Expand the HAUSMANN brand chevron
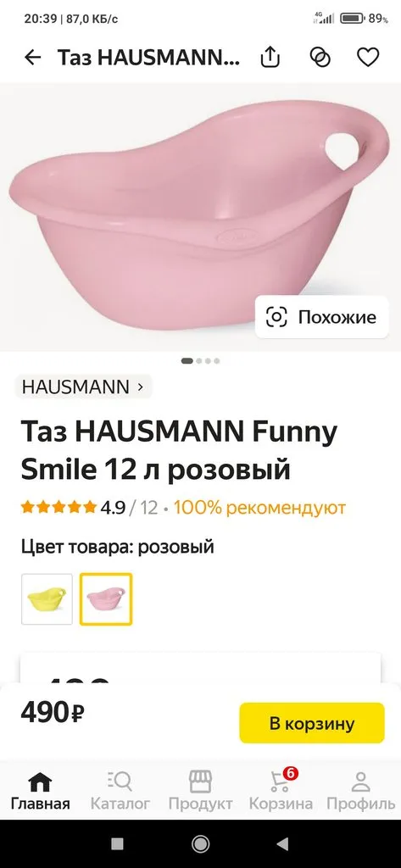 140,387
